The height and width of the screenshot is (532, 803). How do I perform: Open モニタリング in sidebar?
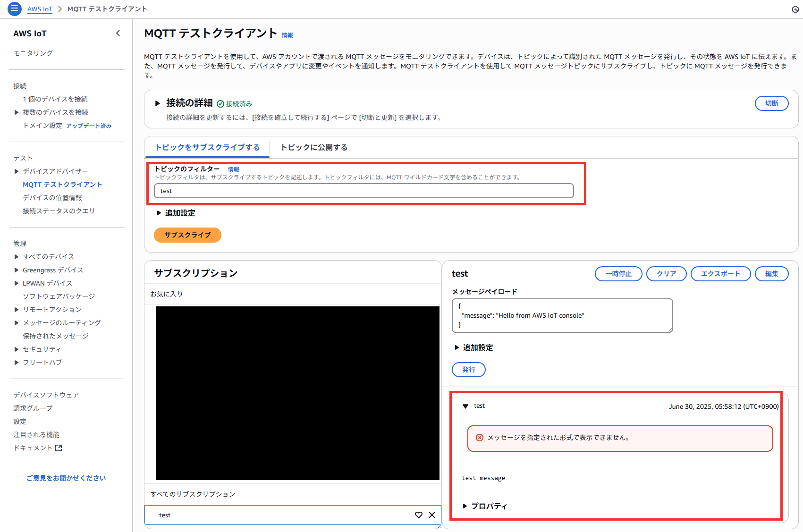click(33, 53)
